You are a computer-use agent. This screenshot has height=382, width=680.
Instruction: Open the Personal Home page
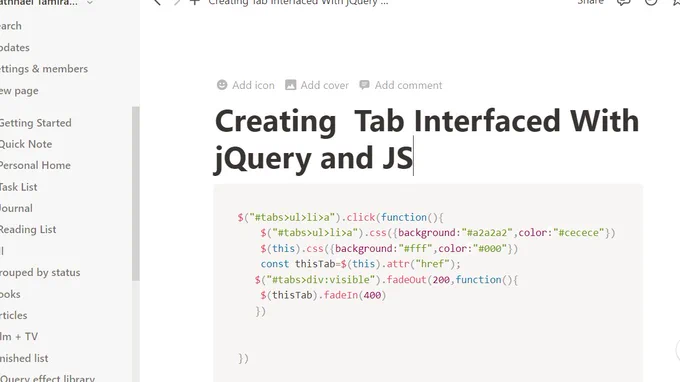[35, 165]
